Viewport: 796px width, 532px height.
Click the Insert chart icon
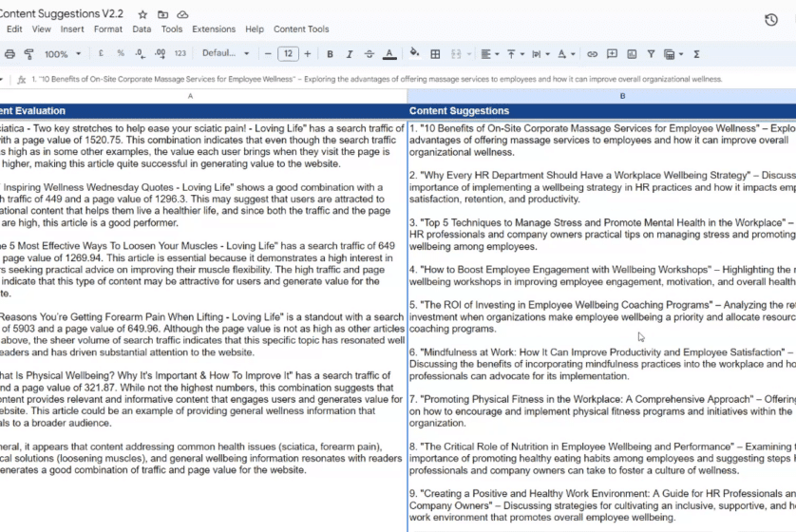pos(632,54)
